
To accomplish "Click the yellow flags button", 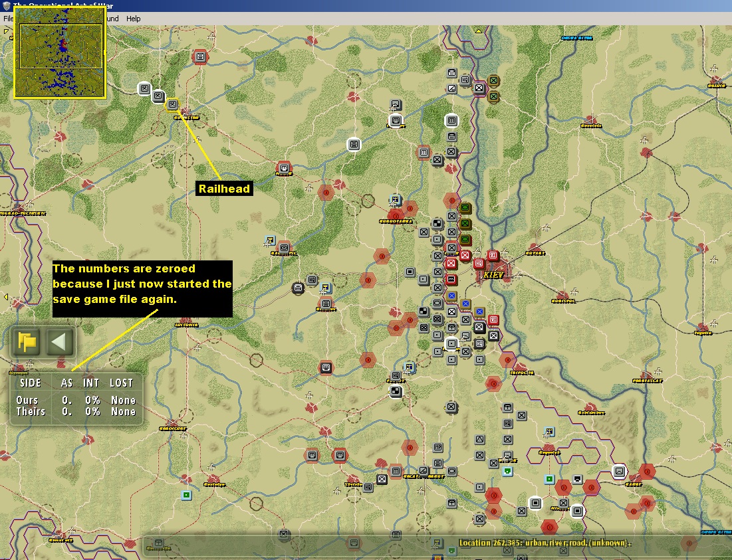I will 27,342.
